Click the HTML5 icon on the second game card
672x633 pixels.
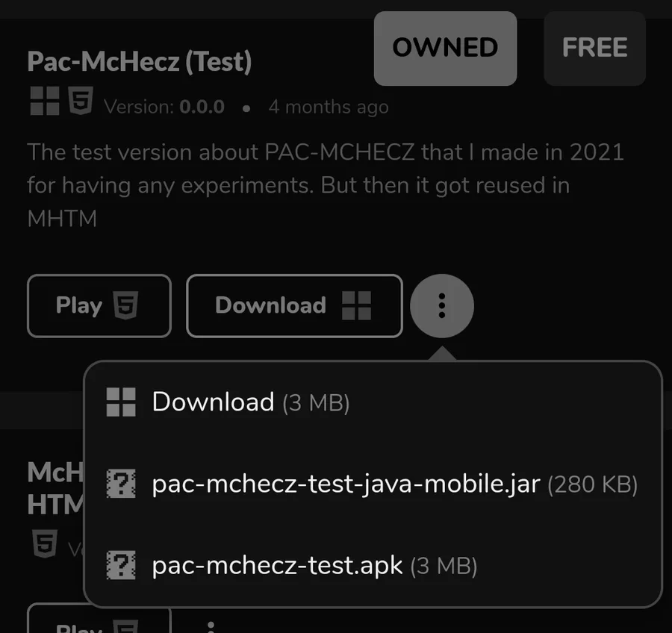[x=44, y=543]
